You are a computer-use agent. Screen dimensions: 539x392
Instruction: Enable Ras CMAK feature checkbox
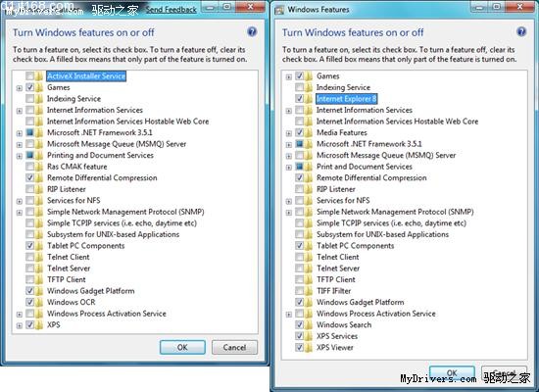30,166
